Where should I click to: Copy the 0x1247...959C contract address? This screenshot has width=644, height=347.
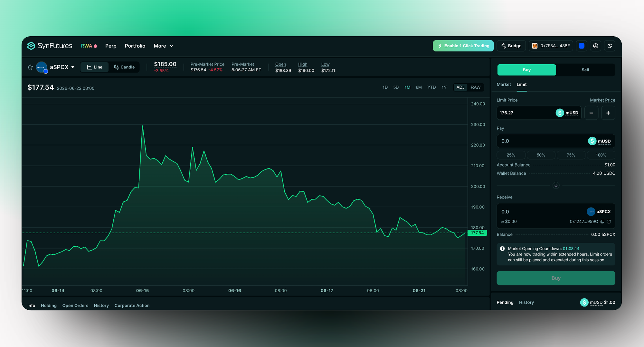click(x=602, y=222)
